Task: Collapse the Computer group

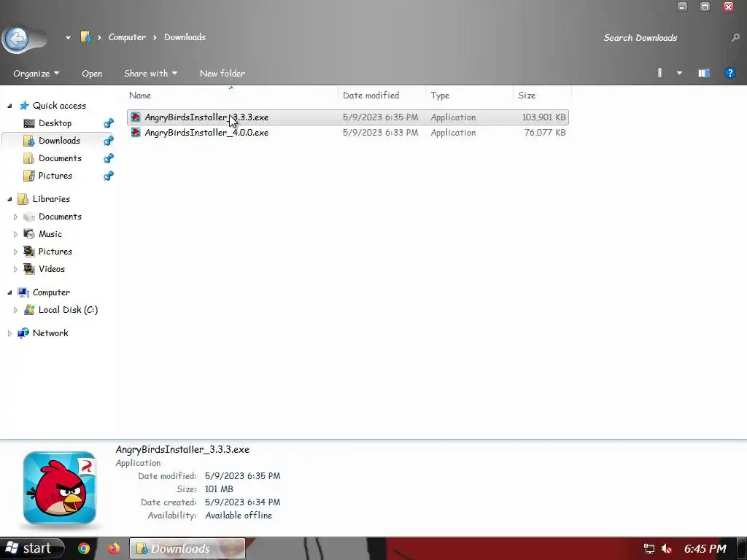Action: (9, 292)
